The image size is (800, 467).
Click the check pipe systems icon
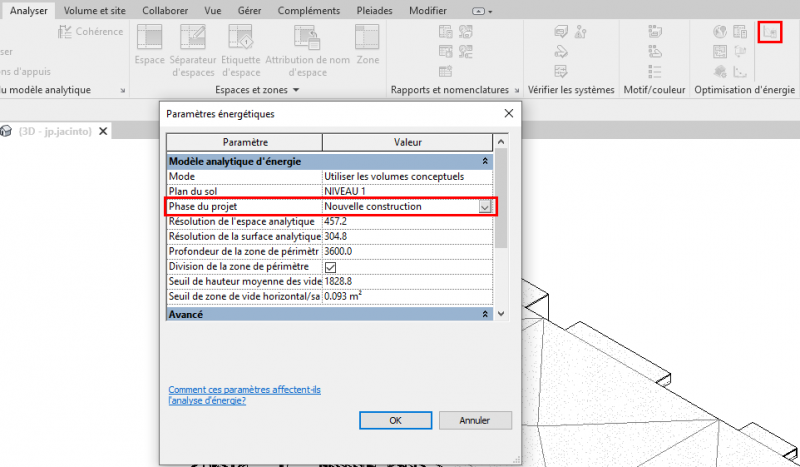[561, 52]
